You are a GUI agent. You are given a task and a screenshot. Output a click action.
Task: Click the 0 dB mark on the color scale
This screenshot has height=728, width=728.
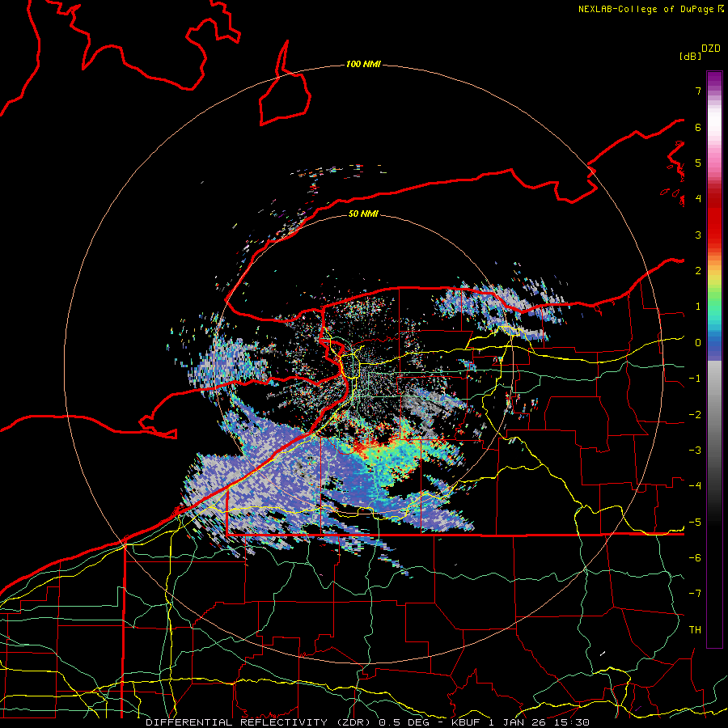(x=698, y=343)
